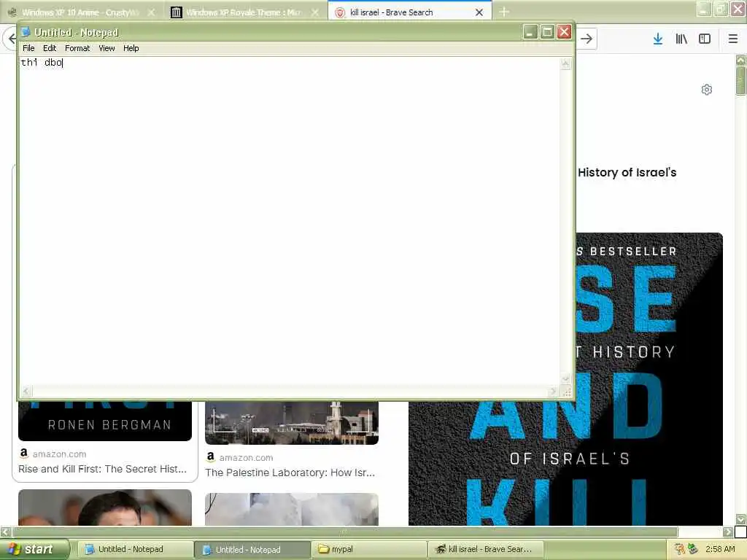Close the Windows XP Royale Theme tab
The image size is (747, 560).
(315, 12)
